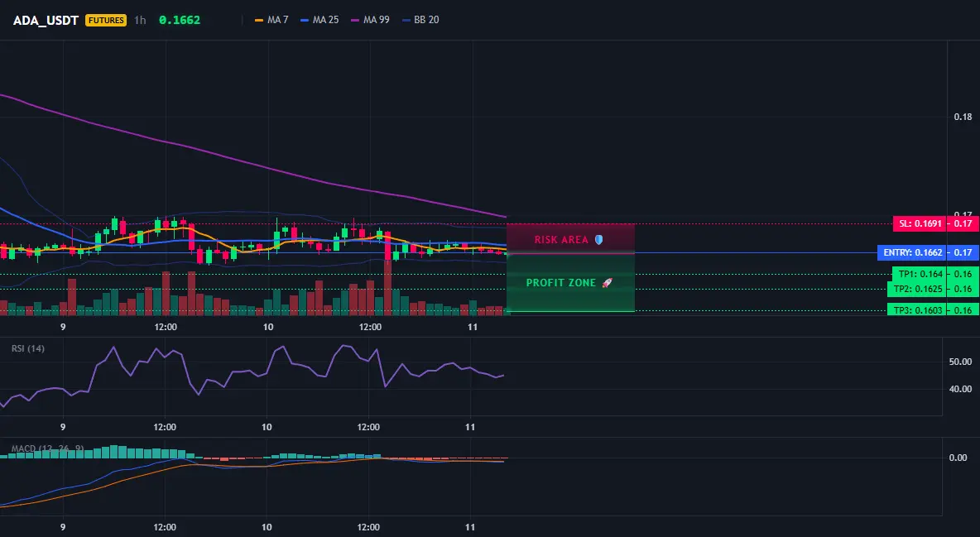This screenshot has height=537, width=980.
Task: Click the MACD (12, 26, 9) indicator label
Action: (x=48, y=448)
